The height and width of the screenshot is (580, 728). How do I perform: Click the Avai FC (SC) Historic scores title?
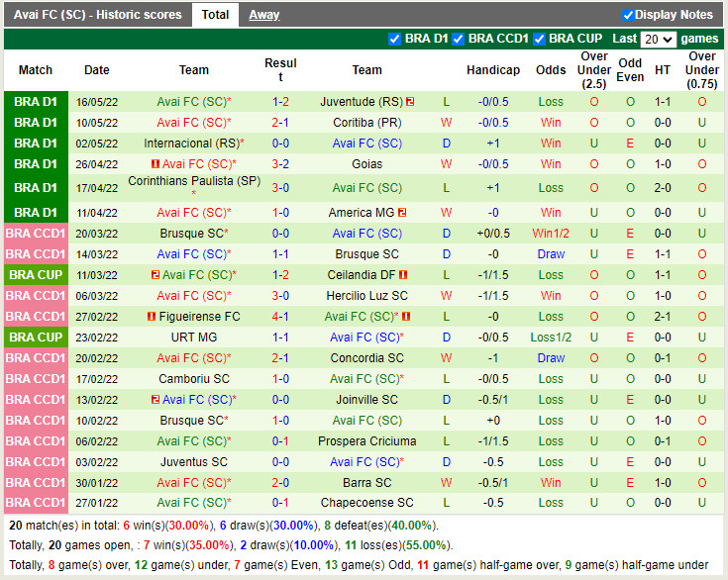tap(97, 15)
